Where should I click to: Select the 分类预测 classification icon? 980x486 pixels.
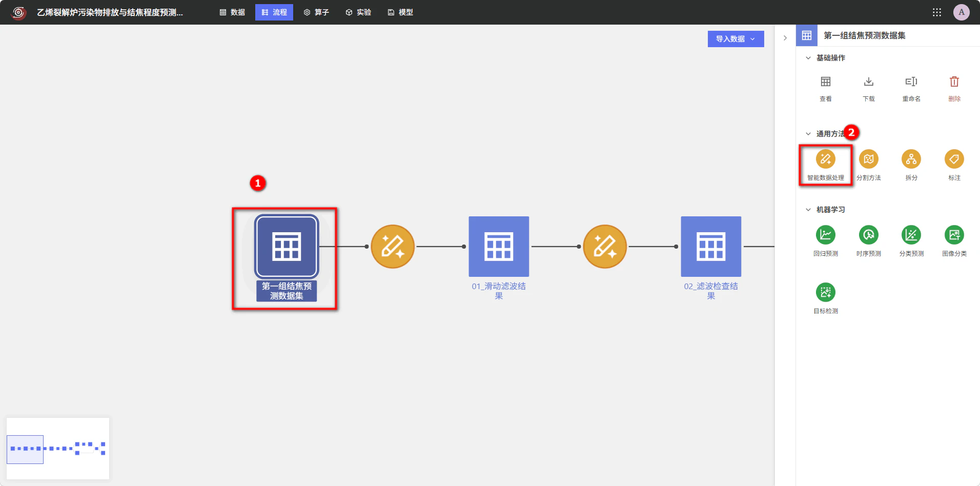[x=911, y=235]
